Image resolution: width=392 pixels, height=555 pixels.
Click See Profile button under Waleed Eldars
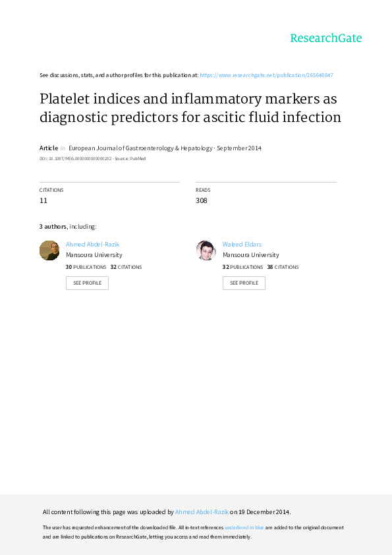point(244,283)
